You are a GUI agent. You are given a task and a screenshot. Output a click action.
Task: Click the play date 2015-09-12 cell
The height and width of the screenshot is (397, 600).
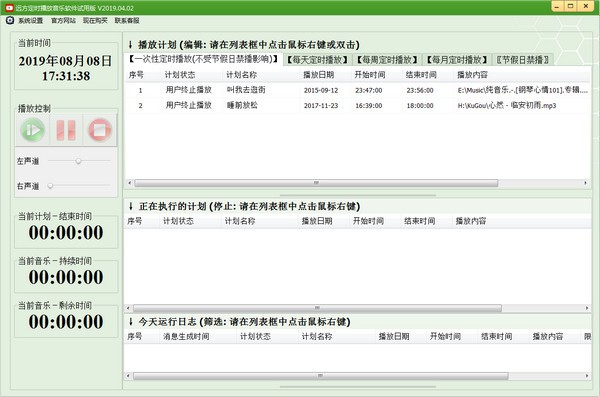321,91
